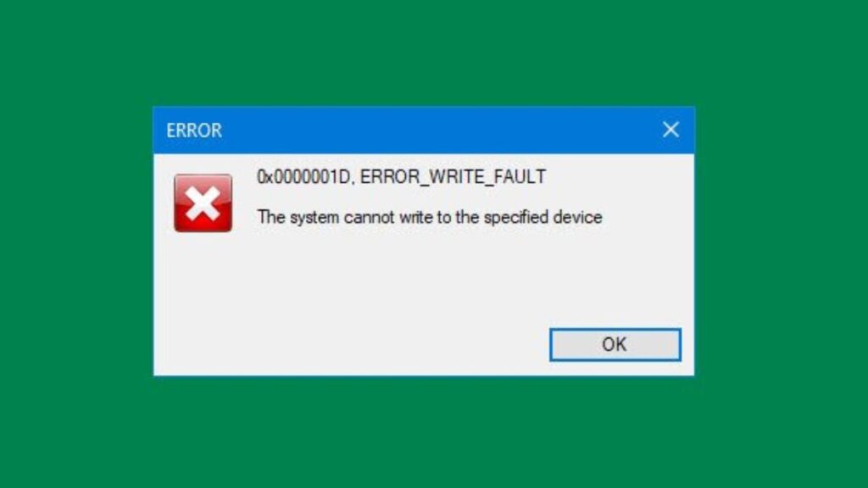This screenshot has height=488, width=868.
Task: Select the 0x0000001D error code
Action: (304, 176)
